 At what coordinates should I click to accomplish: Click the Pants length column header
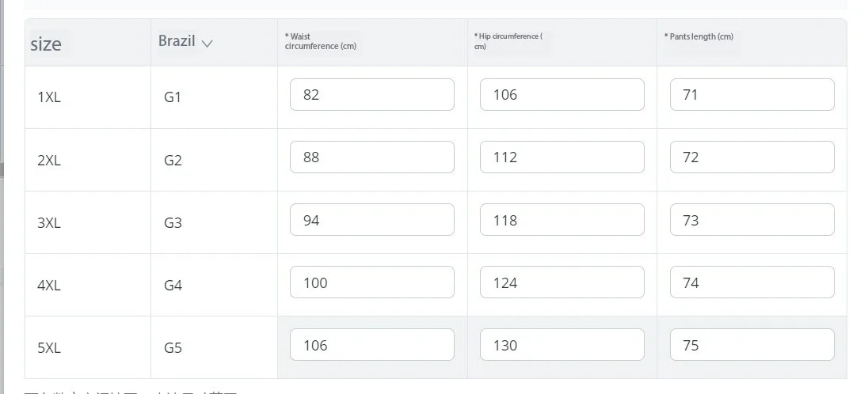(700, 37)
